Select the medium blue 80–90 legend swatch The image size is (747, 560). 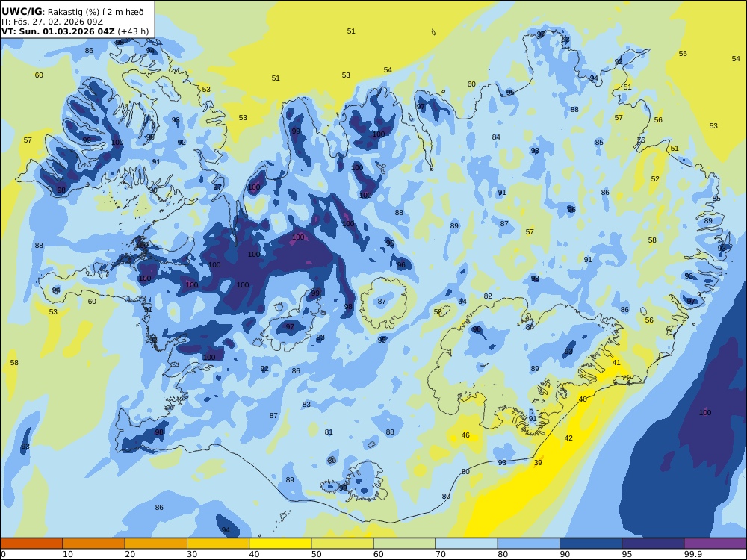[x=529, y=544]
